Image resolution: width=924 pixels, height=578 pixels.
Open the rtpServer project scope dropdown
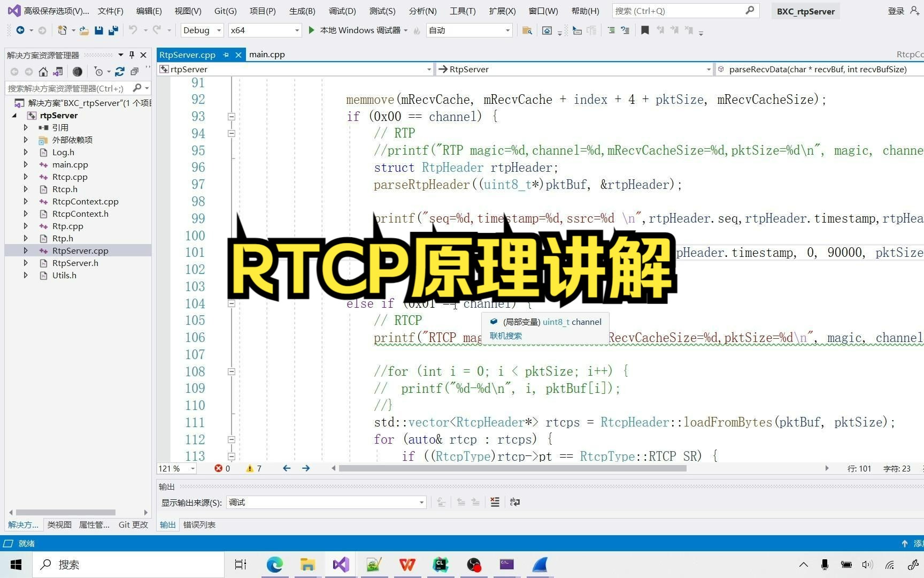pos(296,69)
